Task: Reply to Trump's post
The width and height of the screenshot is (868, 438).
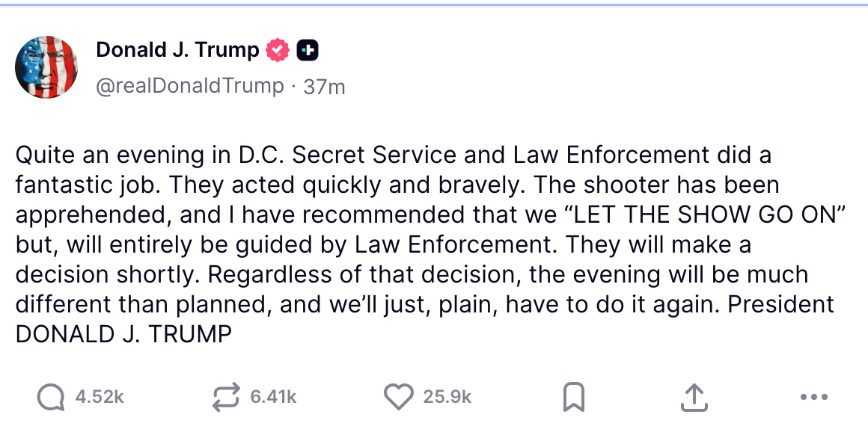Action: [x=50, y=396]
